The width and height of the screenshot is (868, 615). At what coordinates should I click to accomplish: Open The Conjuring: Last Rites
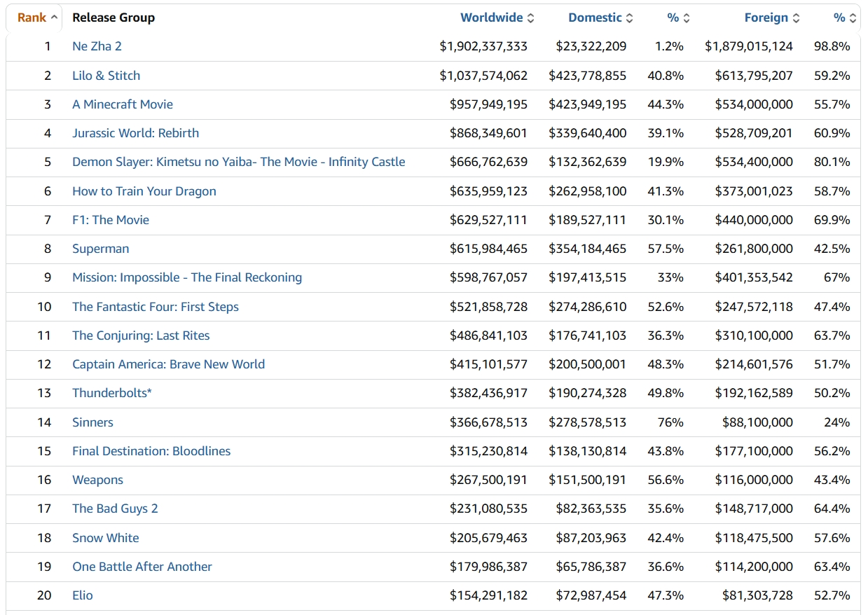[141, 336]
